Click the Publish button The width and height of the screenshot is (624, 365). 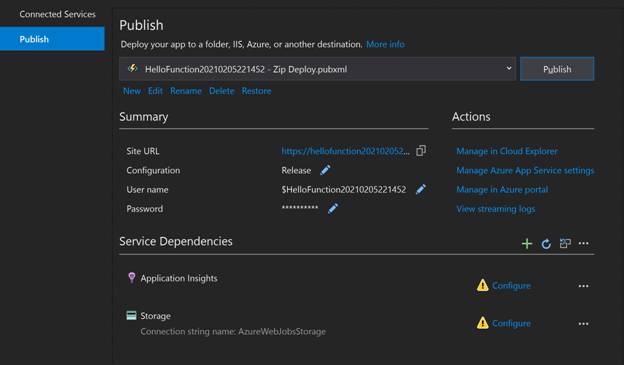point(557,69)
